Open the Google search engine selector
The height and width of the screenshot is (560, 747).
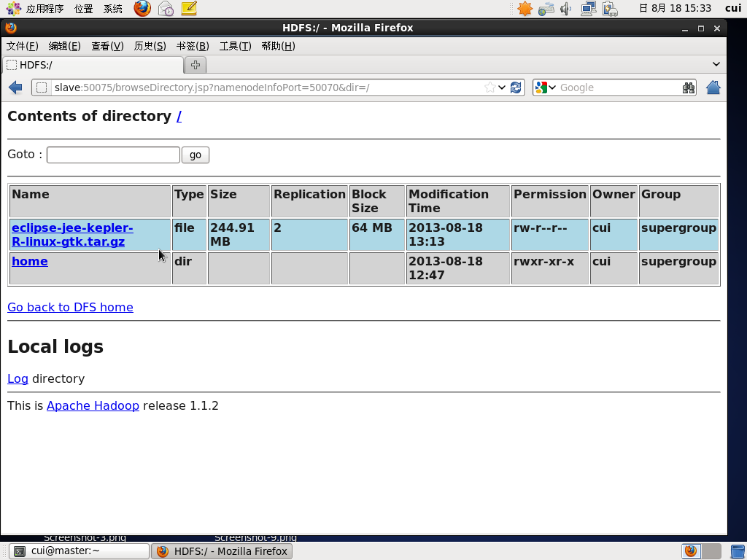pyautogui.click(x=546, y=87)
